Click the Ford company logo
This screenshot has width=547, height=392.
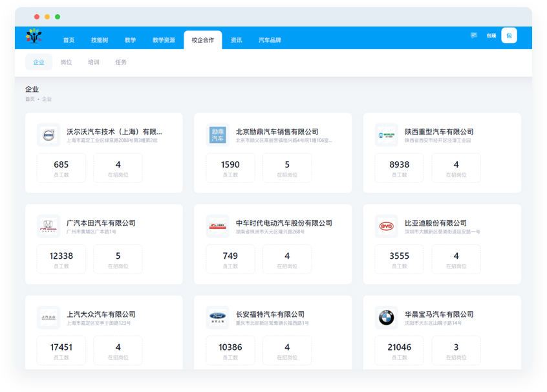click(218, 318)
